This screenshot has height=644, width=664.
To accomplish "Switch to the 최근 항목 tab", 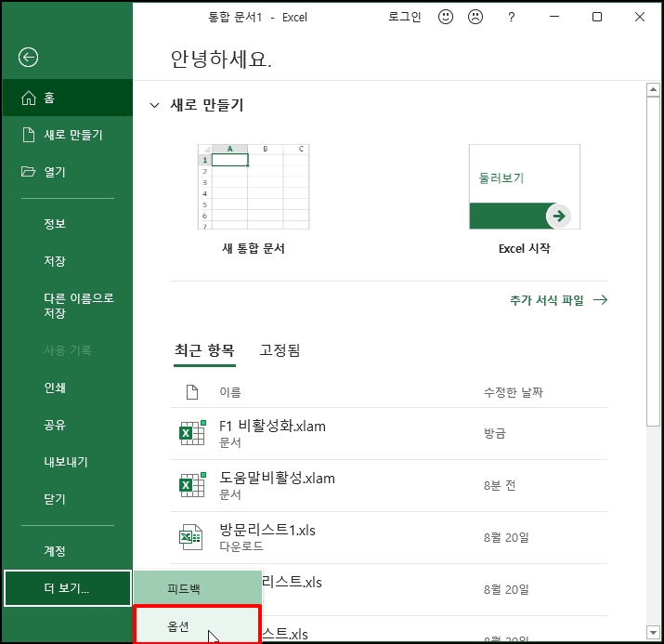I will coord(204,350).
